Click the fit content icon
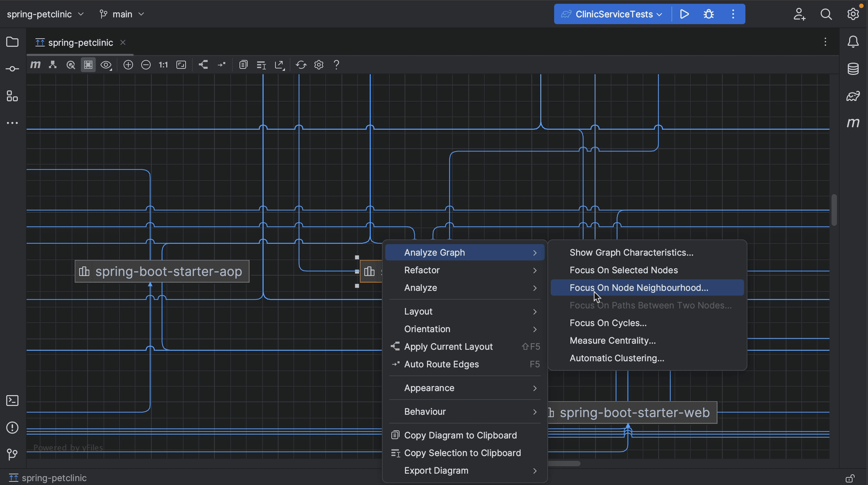The width and height of the screenshot is (868, 485). point(181,65)
